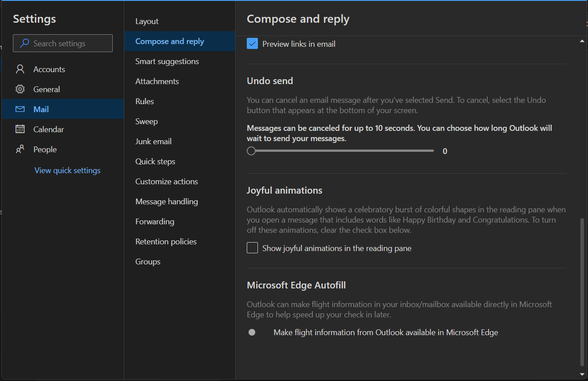
Task: Go to Sweep settings
Action: (x=180, y=121)
